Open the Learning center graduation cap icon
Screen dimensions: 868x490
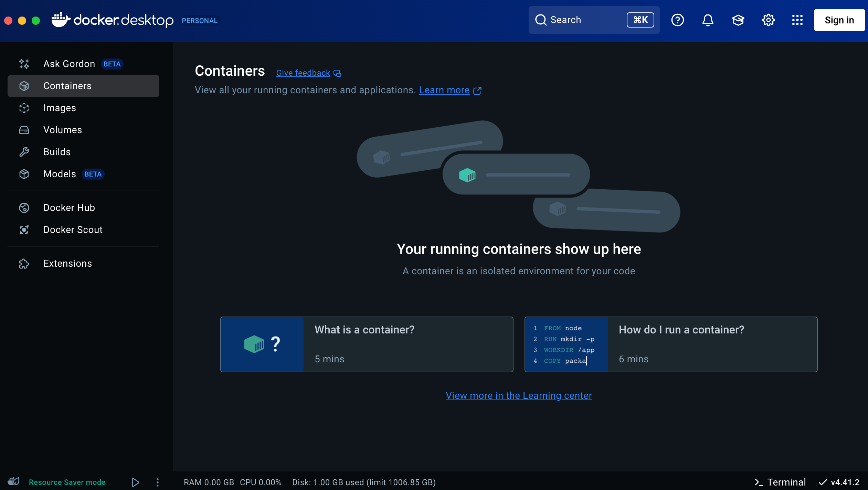(x=738, y=20)
